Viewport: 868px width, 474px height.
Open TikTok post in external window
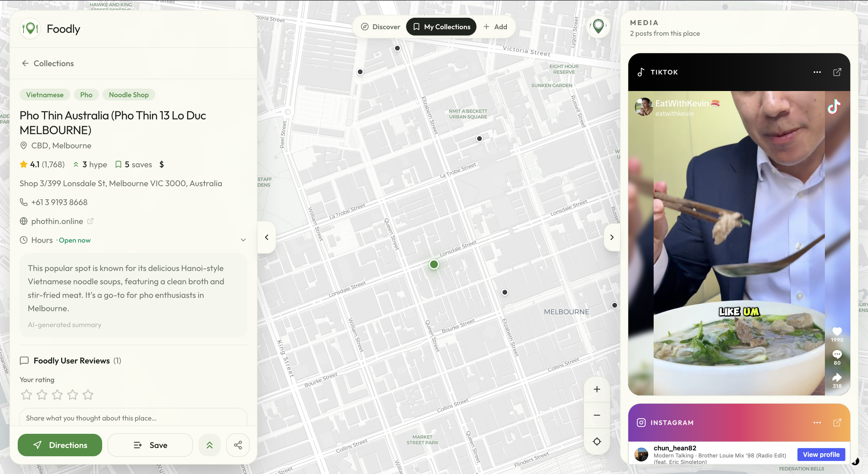[837, 72]
